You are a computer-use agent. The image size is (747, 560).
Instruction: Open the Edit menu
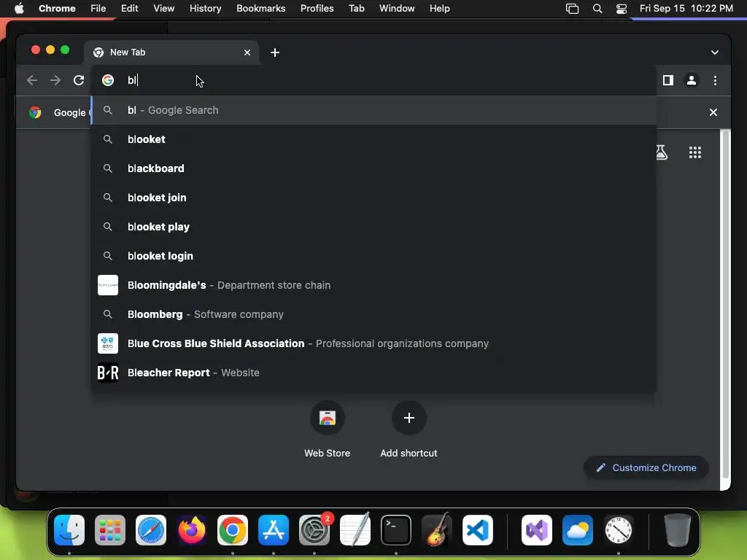(x=130, y=9)
